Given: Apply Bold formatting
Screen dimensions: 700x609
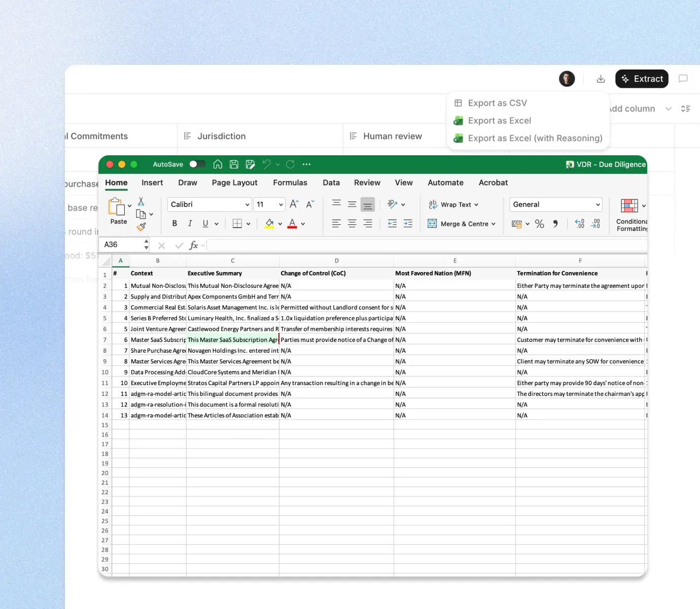Looking at the screenshot, I should point(174,223).
